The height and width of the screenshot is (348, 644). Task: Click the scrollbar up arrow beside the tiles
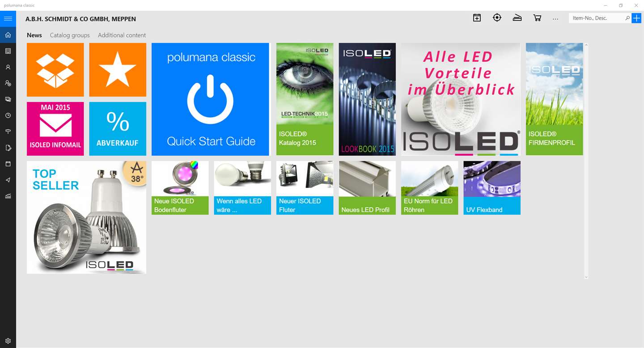pos(586,45)
